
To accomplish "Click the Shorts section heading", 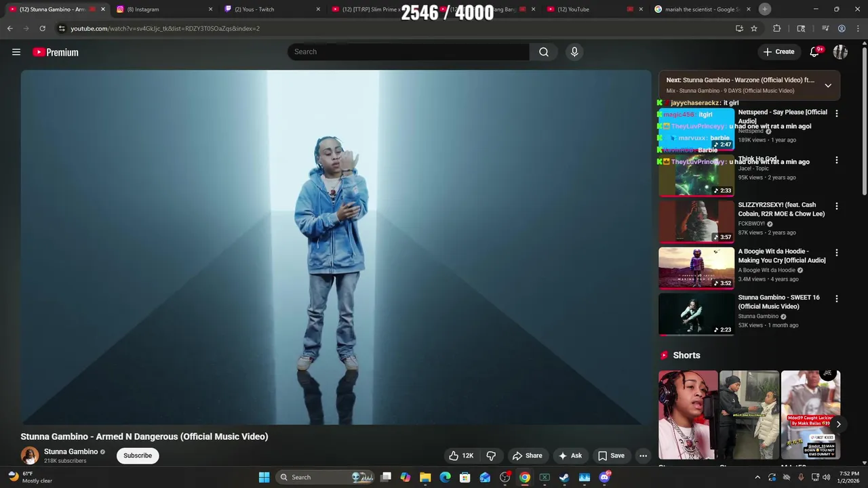I will coord(686,355).
